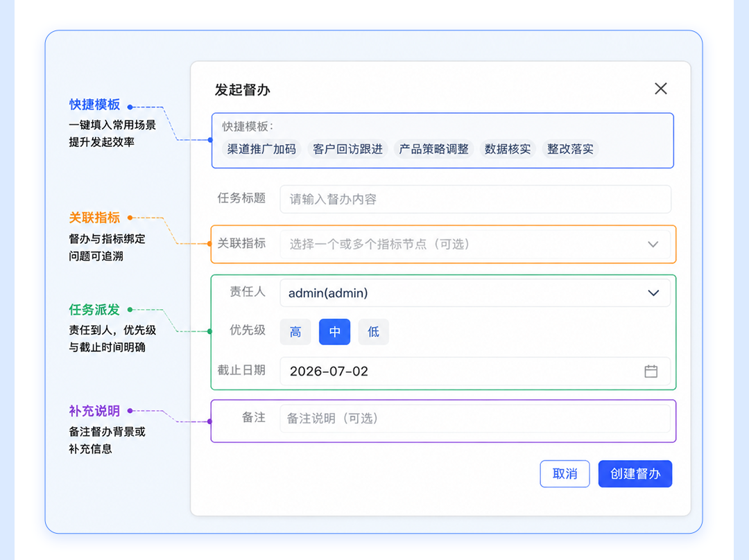Click the 截止日期 date field 2026-07-02

[475, 371]
